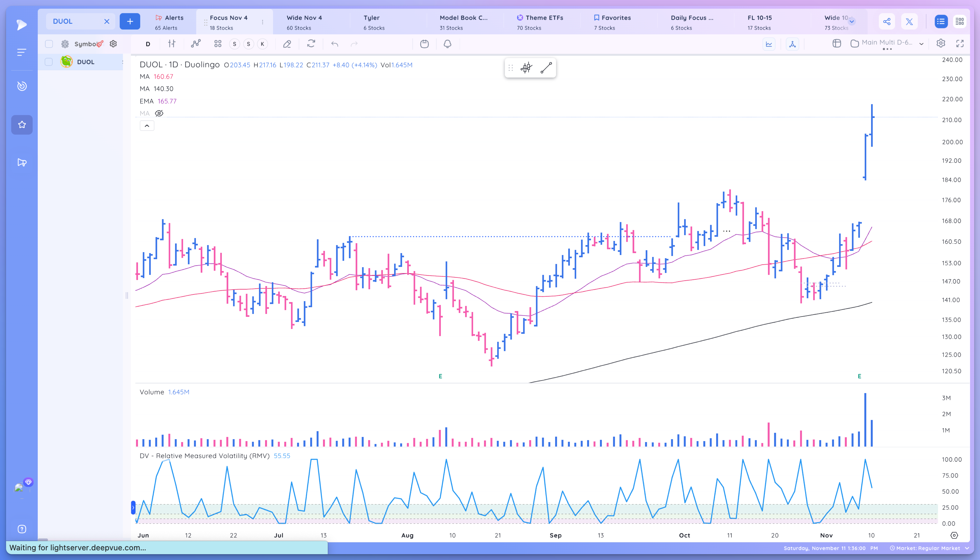Open the FL 10-15 watchlist tab
The height and width of the screenshot is (560, 980).
[x=759, y=22]
